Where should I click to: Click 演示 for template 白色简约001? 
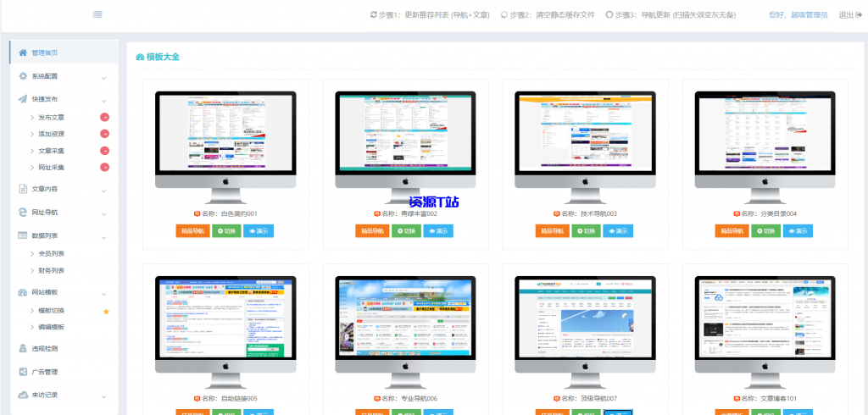click(x=259, y=231)
